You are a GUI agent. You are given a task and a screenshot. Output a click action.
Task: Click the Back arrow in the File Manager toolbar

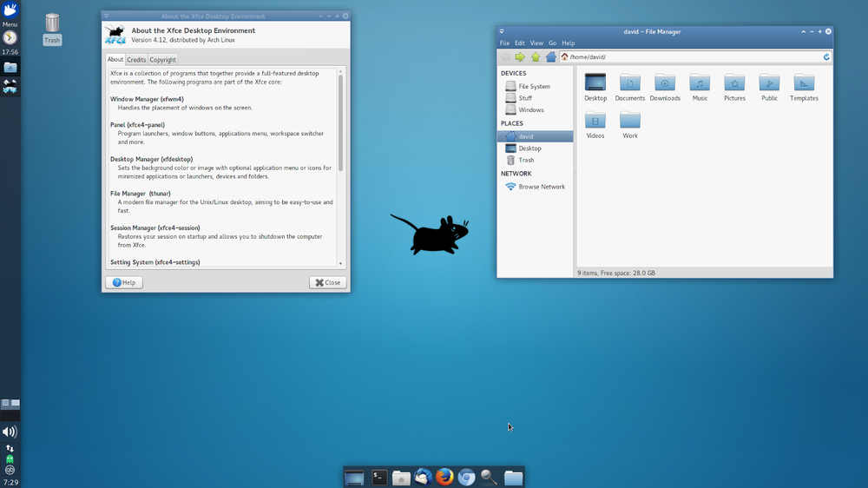505,56
